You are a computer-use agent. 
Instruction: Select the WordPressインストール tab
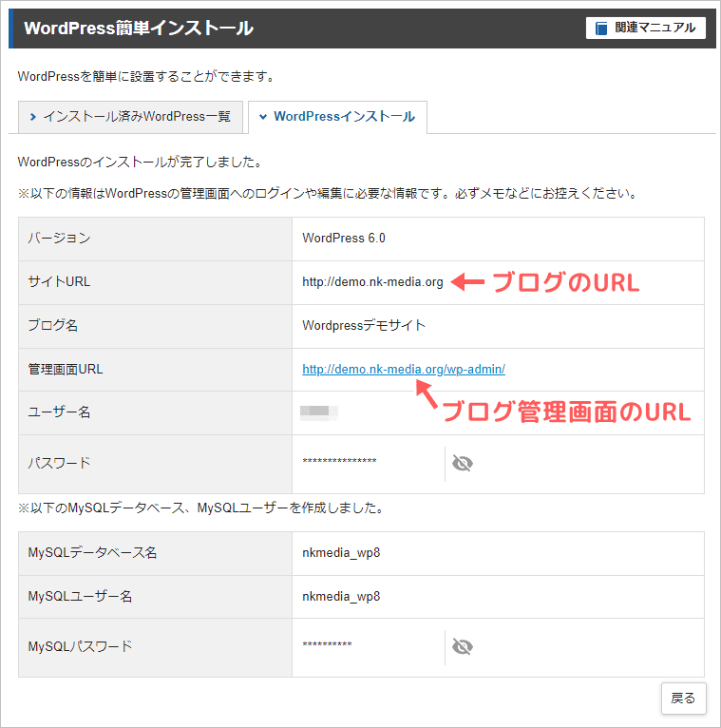tap(337, 117)
